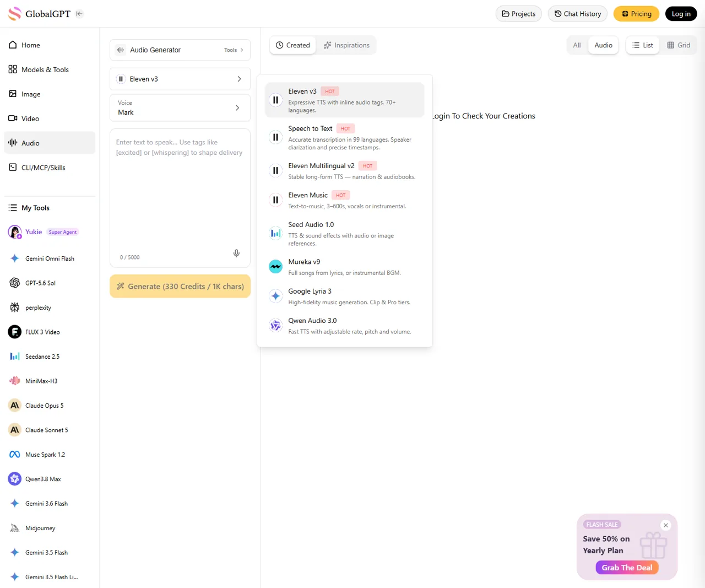Click the Qwen Audio 3.0 model icon
The image size is (705, 588).
click(x=275, y=326)
